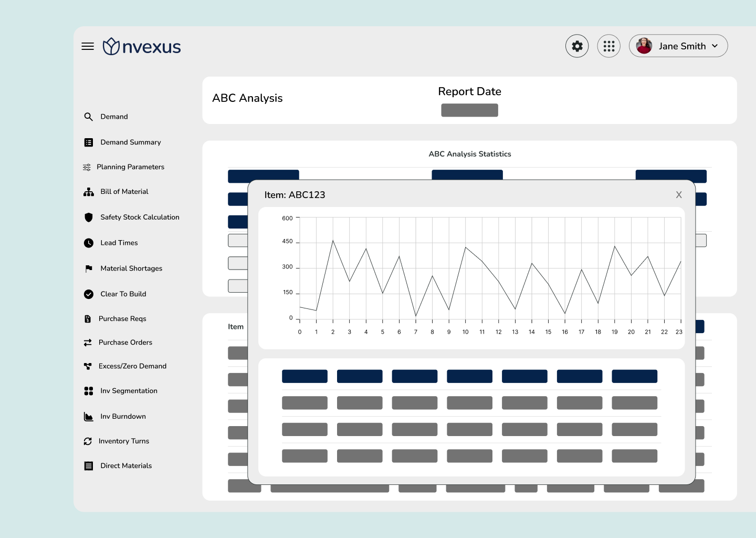
Task: Click Jane Smith's profile avatar
Action: [x=644, y=46]
